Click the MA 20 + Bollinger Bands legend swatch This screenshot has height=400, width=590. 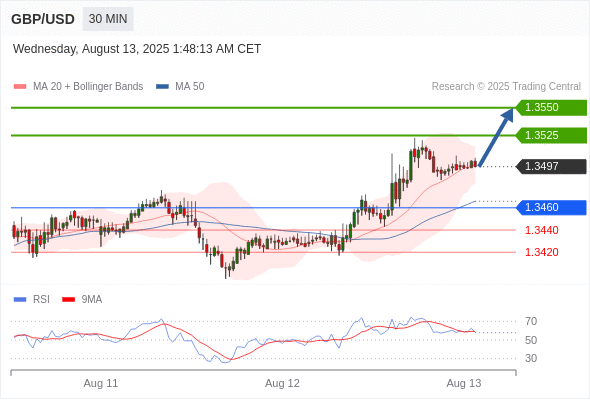(x=20, y=87)
